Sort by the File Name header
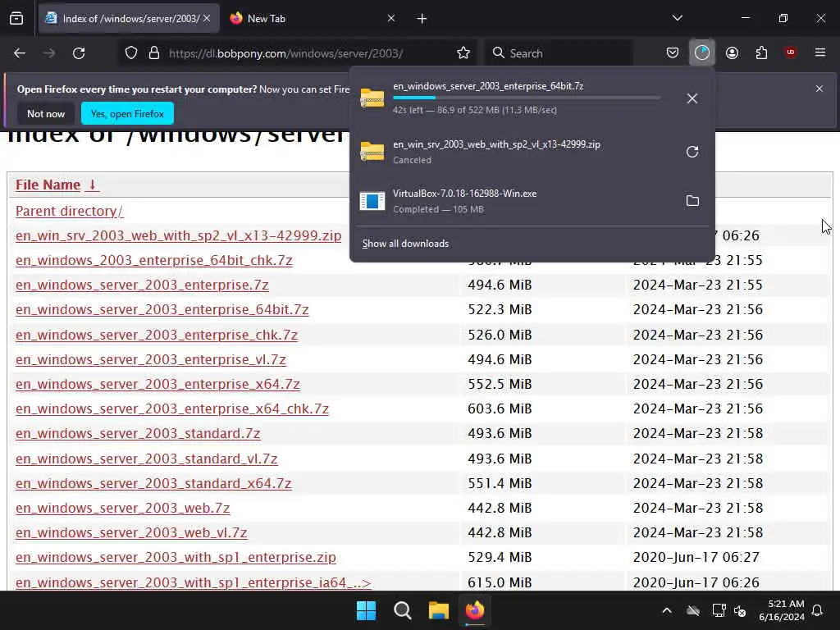 coord(57,185)
